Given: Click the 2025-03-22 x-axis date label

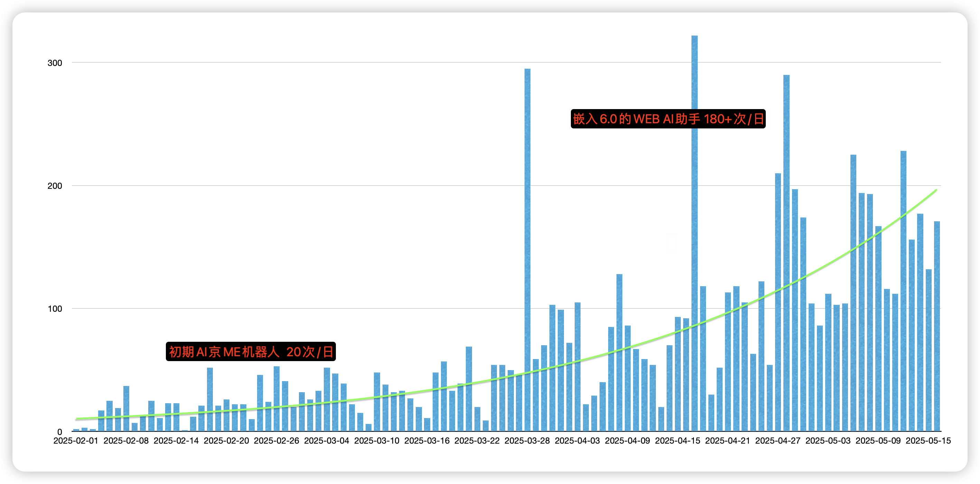Looking at the screenshot, I should tap(477, 441).
